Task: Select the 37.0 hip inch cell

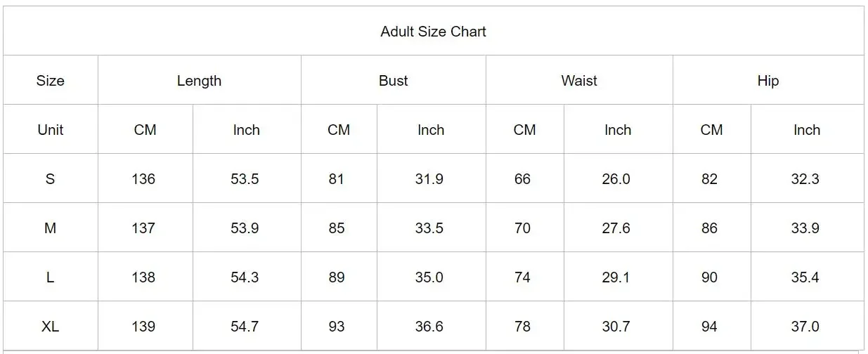Action: tap(808, 326)
